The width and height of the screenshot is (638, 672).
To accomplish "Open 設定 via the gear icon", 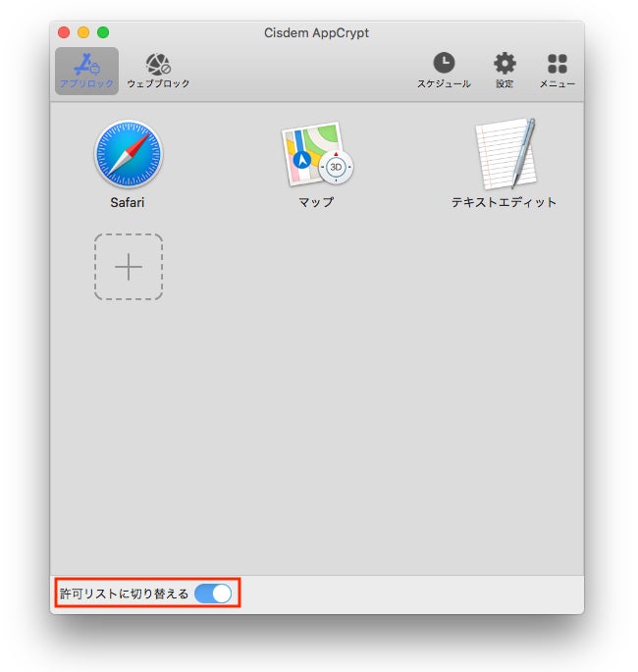I will click(x=505, y=64).
